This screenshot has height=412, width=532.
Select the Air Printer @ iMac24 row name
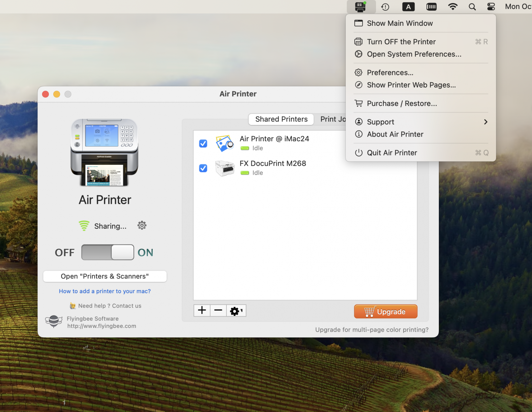[274, 139]
